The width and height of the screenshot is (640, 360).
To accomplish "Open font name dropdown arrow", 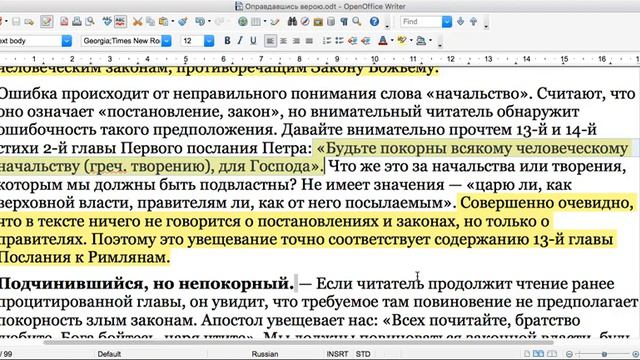I will tap(166, 41).
